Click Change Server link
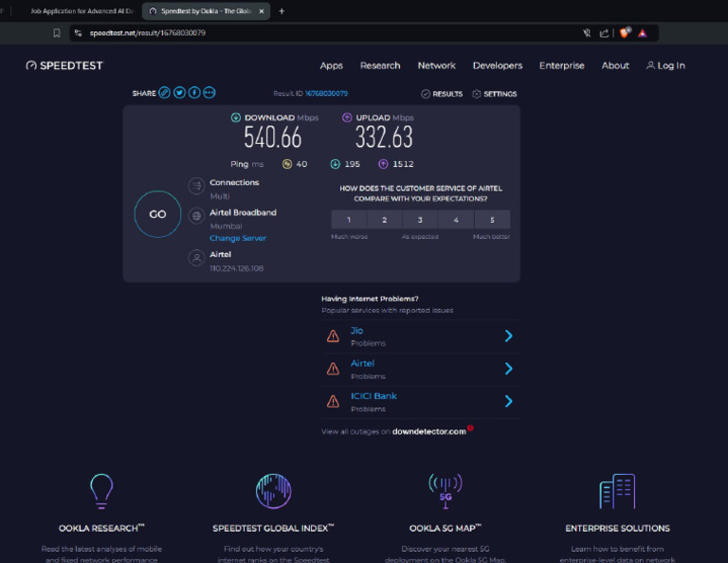The image size is (728, 563). (238, 238)
